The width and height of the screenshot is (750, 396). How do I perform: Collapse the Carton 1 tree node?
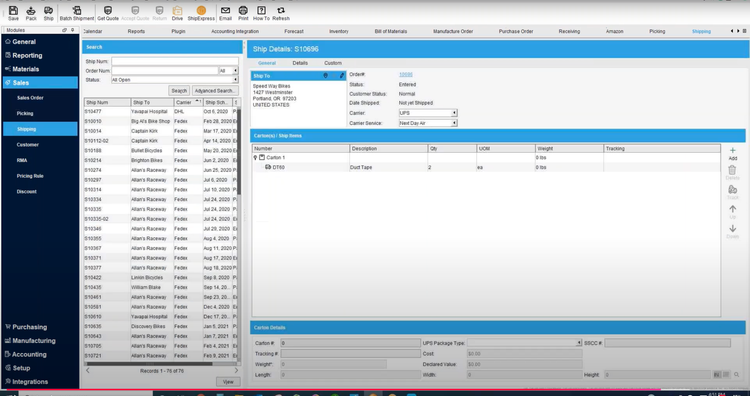point(255,157)
